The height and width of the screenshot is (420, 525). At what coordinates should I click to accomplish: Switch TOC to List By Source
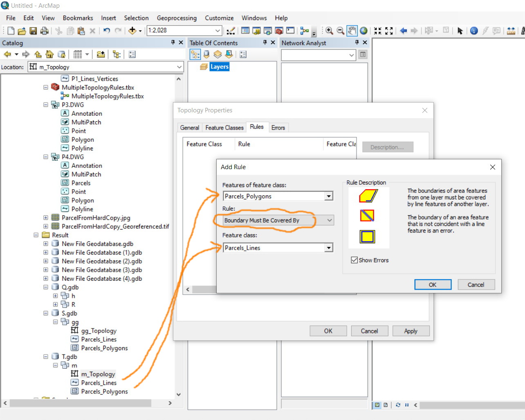pos(206,54)
